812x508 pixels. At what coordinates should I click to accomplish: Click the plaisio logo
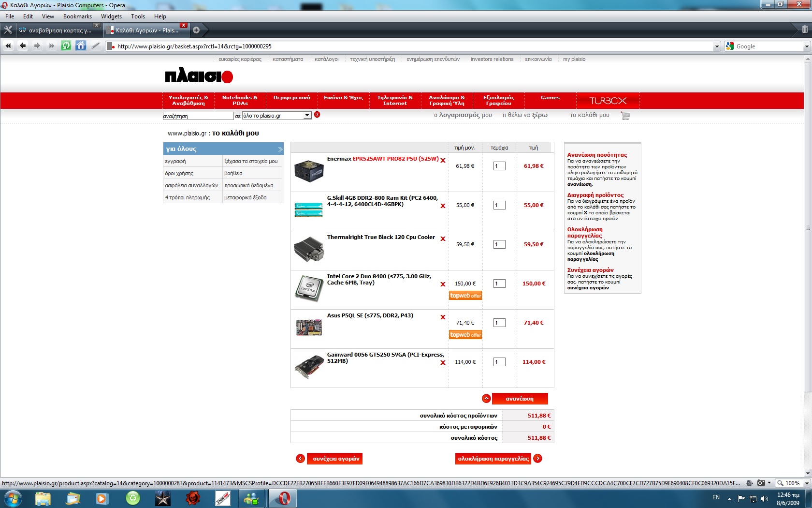pyautogui.click(x=199, y=76)
